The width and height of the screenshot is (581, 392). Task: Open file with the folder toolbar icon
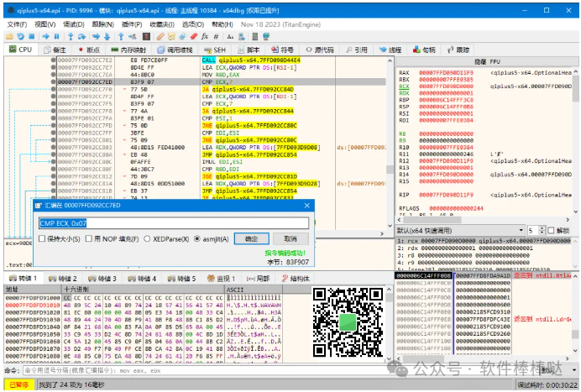coord(9,37)
